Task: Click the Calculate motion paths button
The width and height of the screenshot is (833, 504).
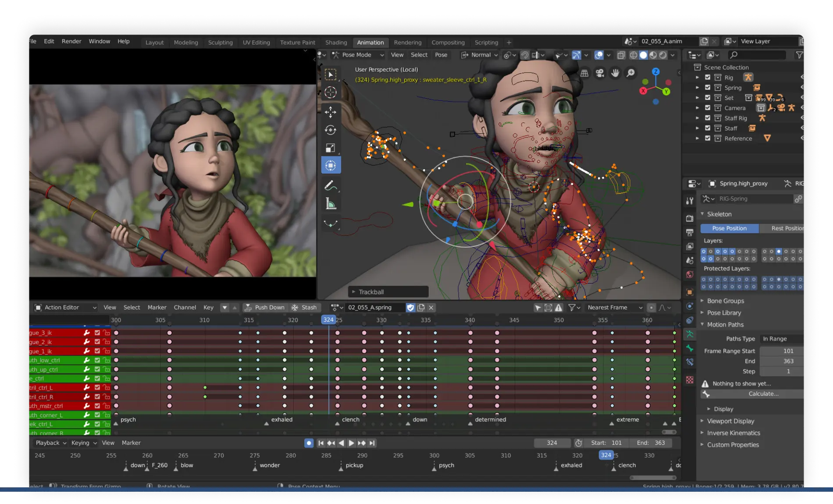Action: (752, 394)
